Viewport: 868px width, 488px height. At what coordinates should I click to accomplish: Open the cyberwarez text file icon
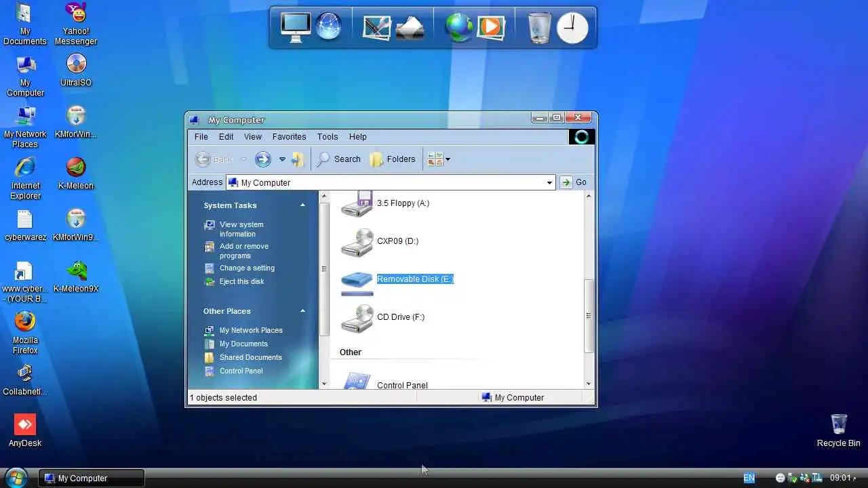25,225
